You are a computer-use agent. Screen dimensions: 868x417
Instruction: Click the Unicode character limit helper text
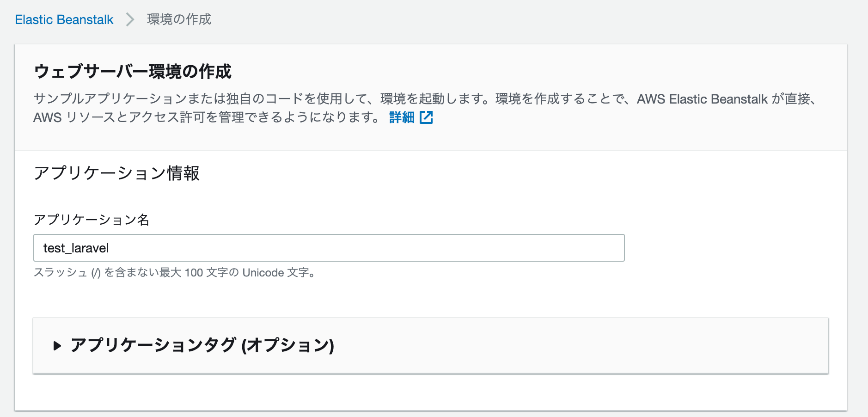pyautogui.click(x=176, y=273)
